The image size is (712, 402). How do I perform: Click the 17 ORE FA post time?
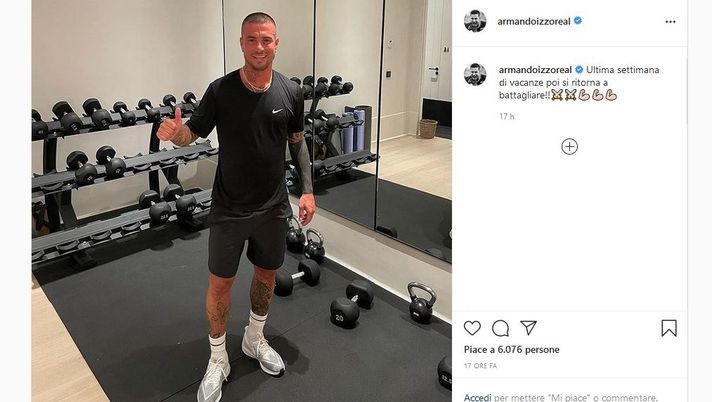[480, 366]
